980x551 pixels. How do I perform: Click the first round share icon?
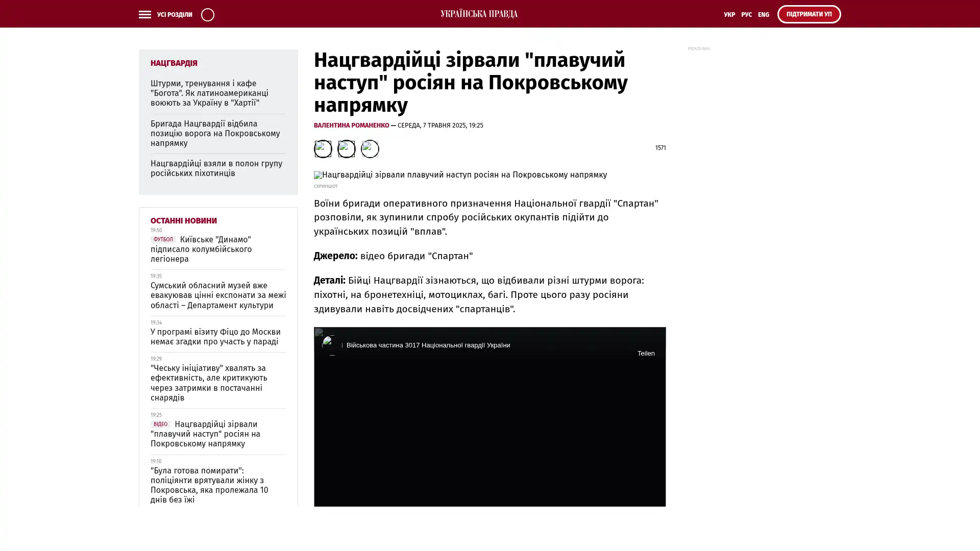[x=323, y=148]
